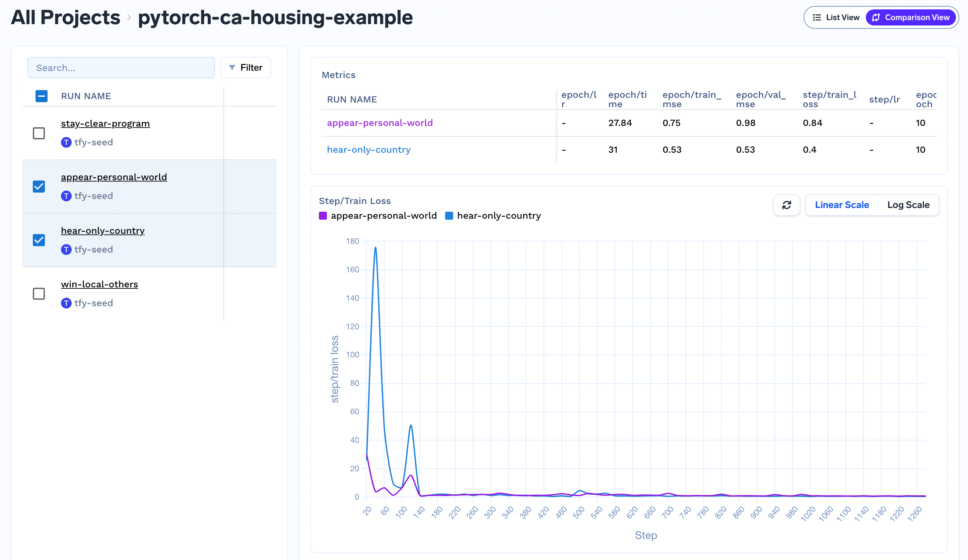Click tfy-seed avatar under win-local-others

click(x=66, y=303)
